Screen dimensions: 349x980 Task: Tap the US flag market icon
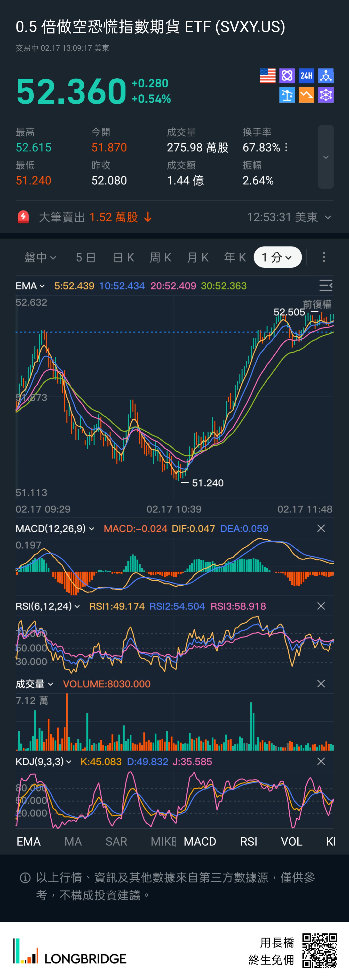(267, 76)
